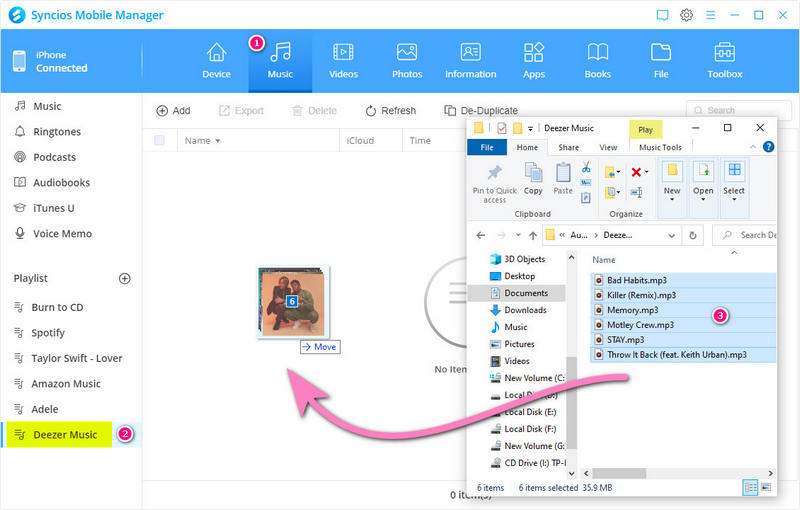Open the File tab in Explorer

[x=487, y=147]
